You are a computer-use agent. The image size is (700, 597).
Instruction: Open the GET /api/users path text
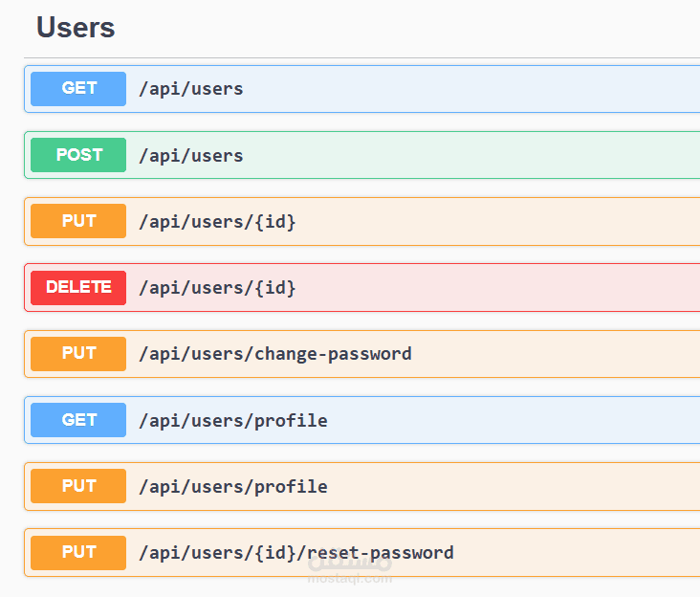[x=191, y=89]
